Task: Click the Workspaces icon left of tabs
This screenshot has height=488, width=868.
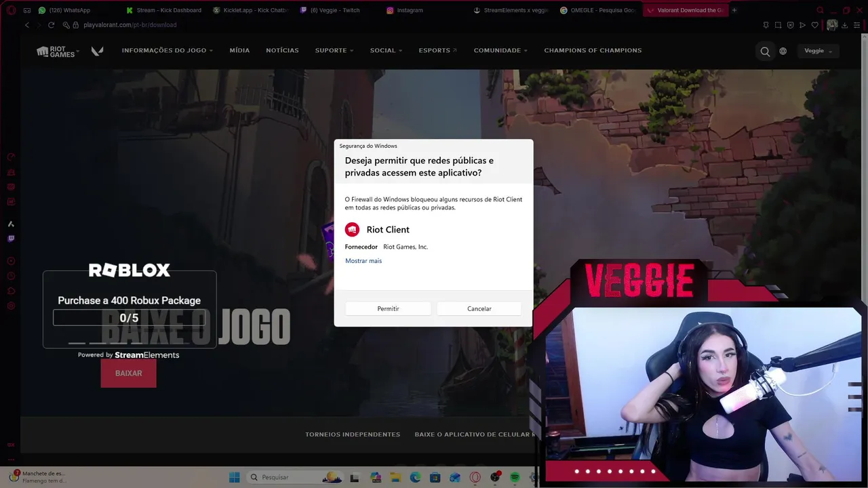Action: [26, 10]
